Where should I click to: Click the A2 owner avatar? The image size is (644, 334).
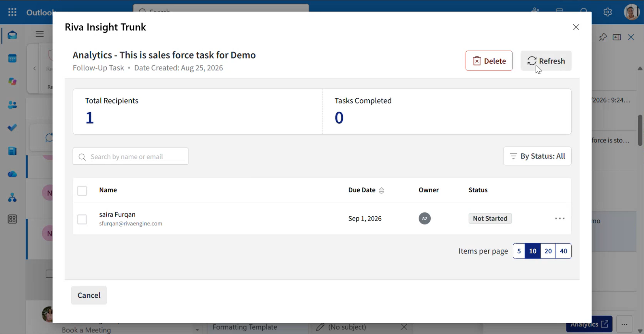coord(425,219)
